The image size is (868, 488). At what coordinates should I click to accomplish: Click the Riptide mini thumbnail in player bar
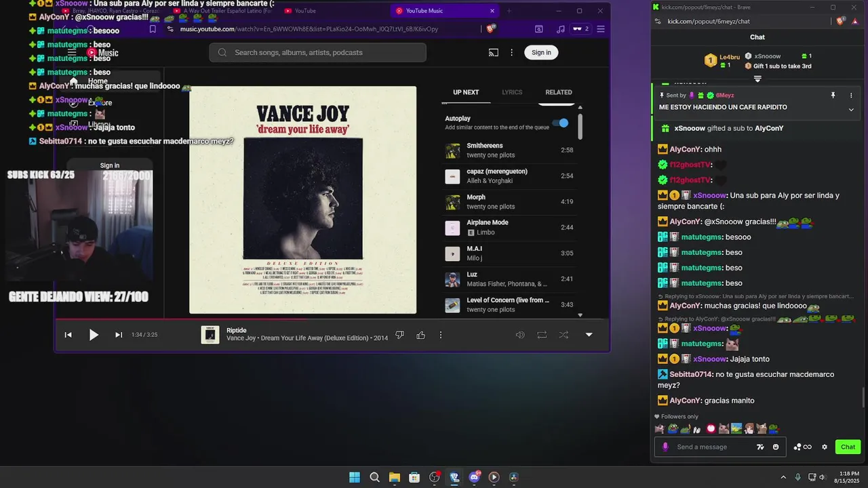pyautogui.click(x=210, y=335)
